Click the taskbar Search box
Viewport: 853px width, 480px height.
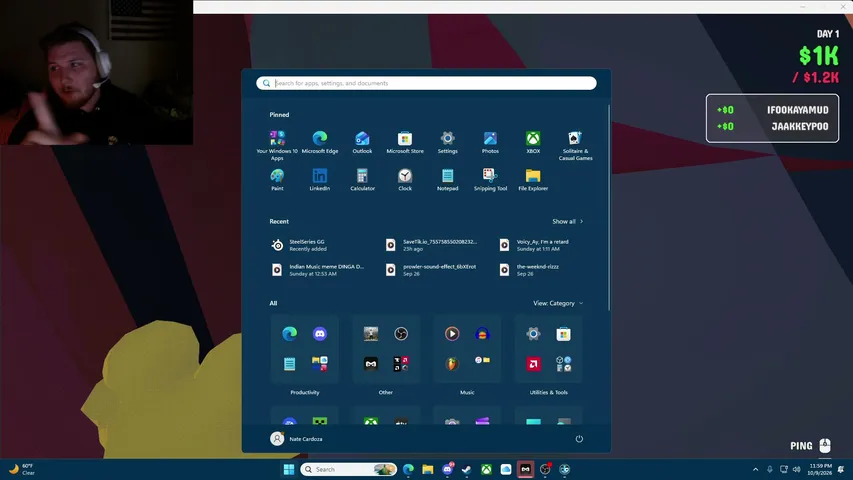(349, 469)
